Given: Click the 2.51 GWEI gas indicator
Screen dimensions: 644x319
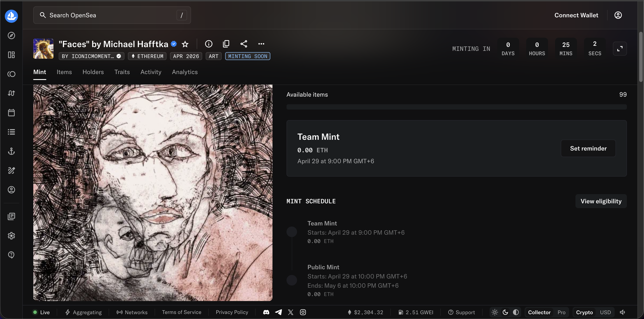Looking at the screenshot, I should [x=416, y=312].
